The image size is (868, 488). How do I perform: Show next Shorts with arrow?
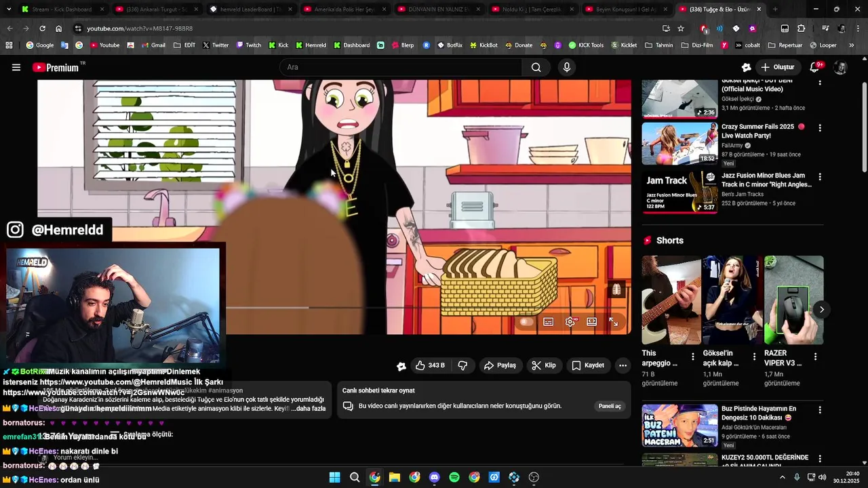click(x=821, y=310)
